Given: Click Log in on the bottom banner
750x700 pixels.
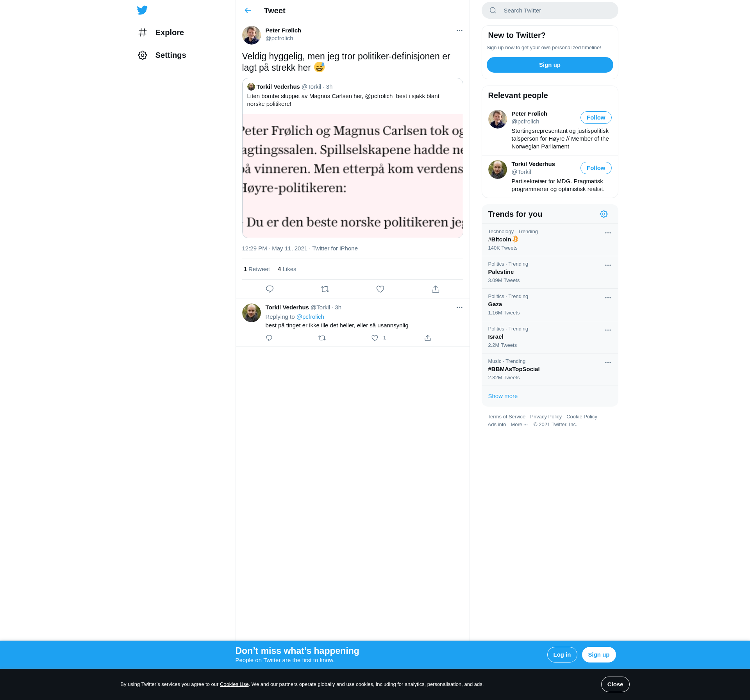Looking at the screenshot, I should click(562, 655).
